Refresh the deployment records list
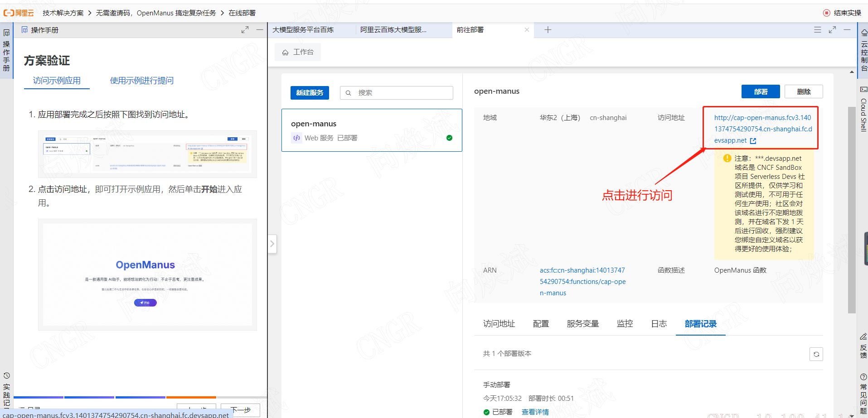This screenshot has width=868, height=418. point(816,354)
